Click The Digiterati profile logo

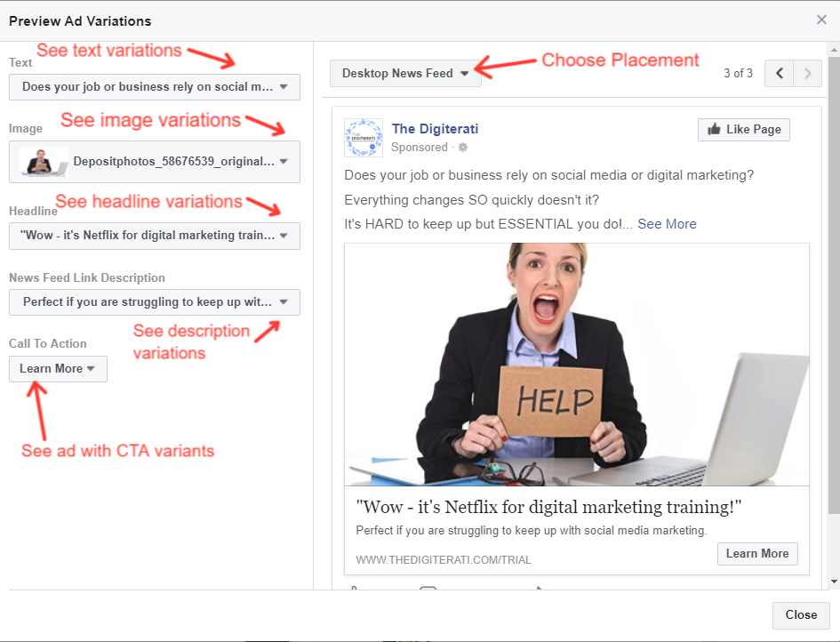click(x=364, y=138)
